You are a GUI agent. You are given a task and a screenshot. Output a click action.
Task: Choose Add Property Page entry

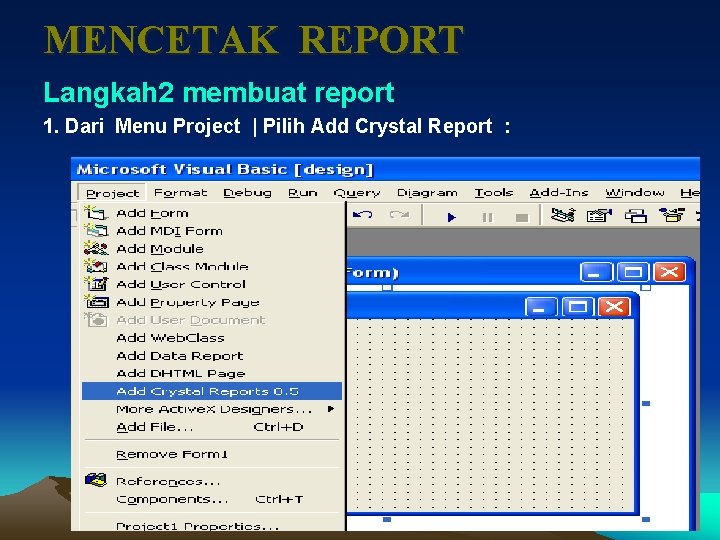coord(212,303)
